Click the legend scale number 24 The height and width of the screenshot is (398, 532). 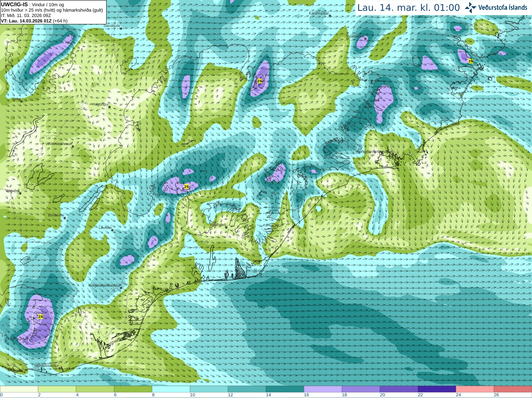pos(458,395)
